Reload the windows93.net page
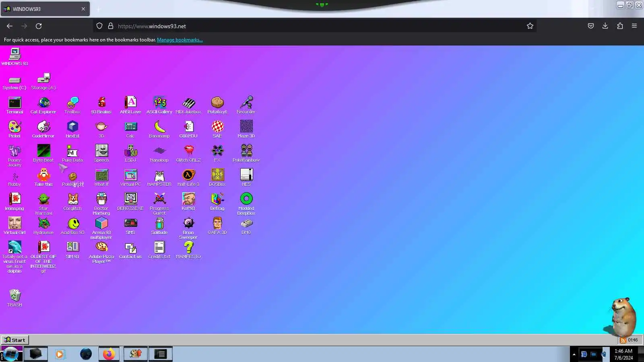The height and width of the screenshot is (362, 644). (39, 26)
